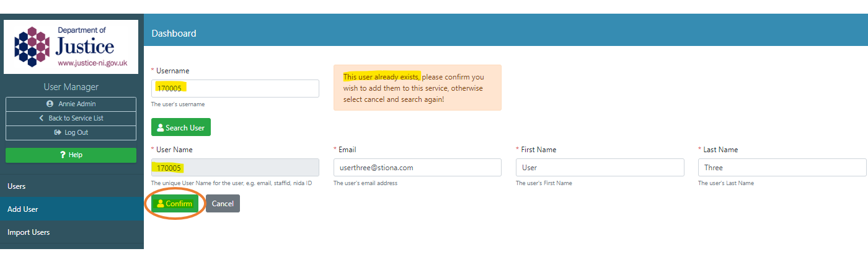Click the Log Out exit icon

click(58, 132)
